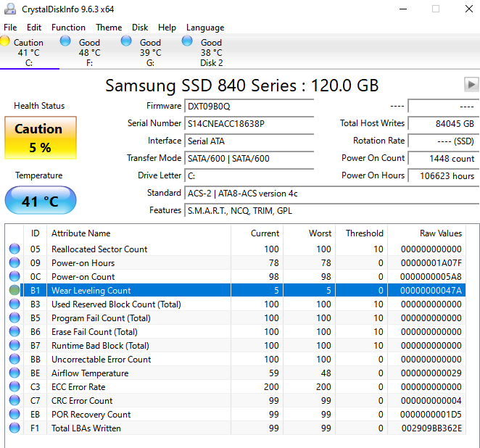Screen dimensions: 480x448
Task: Open the Language menu
Action: pos(205,28)
